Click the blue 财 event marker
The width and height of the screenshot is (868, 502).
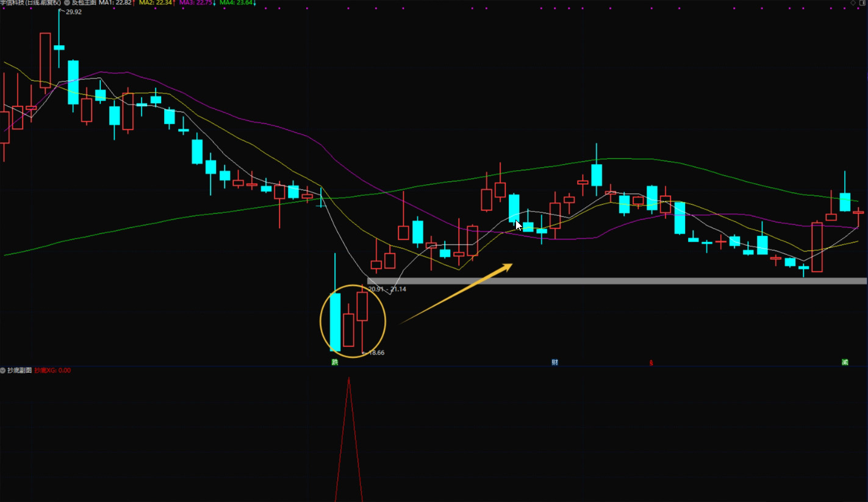(554, 362)
